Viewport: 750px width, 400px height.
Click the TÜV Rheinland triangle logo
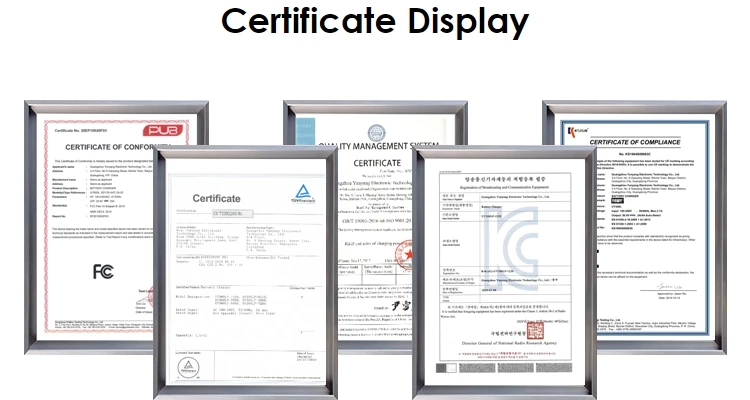[303, 193]
